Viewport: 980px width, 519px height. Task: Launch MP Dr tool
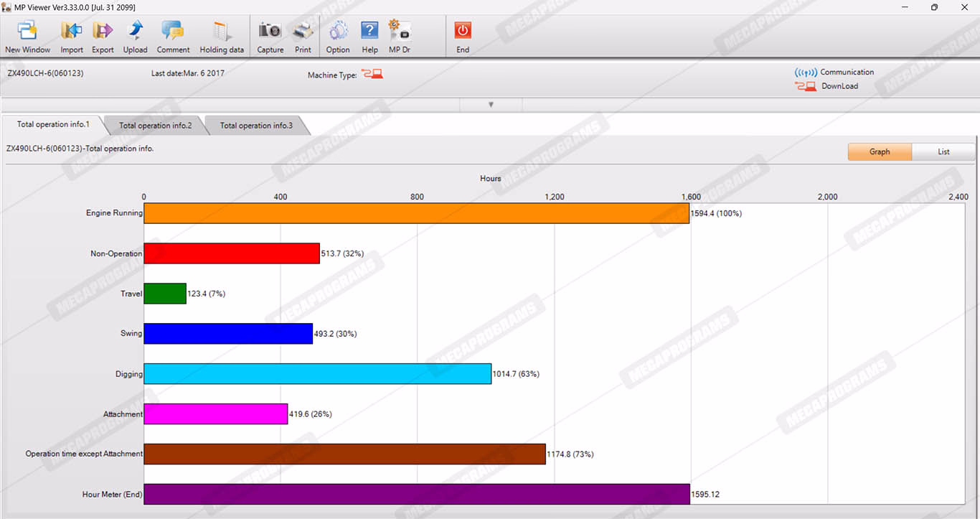pyautogui.click(x=400, y=37)
